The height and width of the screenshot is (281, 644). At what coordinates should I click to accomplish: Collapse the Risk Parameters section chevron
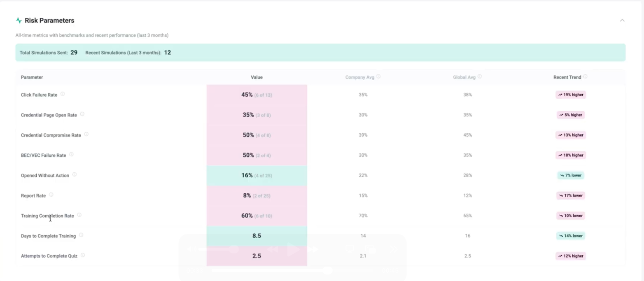pos(622,20)
